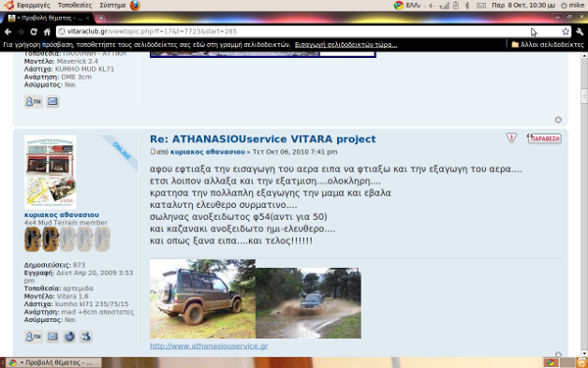The width and height of the screenshot is (588, 368).
Task: Report the post with the exclamation icon
Action: pos(512,138)
